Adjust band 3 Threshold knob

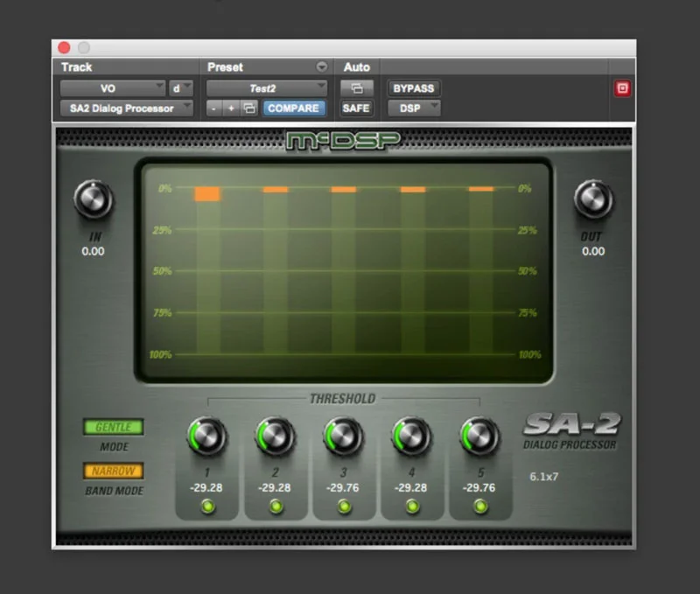click(343, 435)
